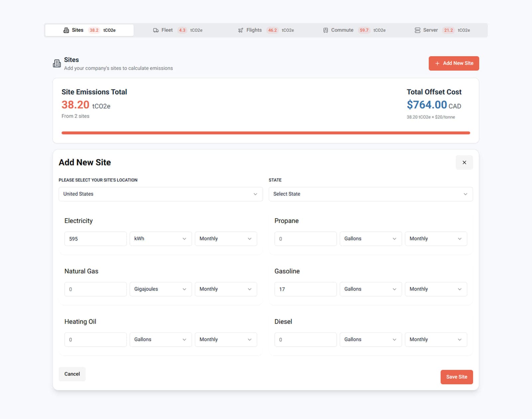Open Electricity Monthly frequency dropdown
This screenshot has height=419, width=532.
(226, 239)
